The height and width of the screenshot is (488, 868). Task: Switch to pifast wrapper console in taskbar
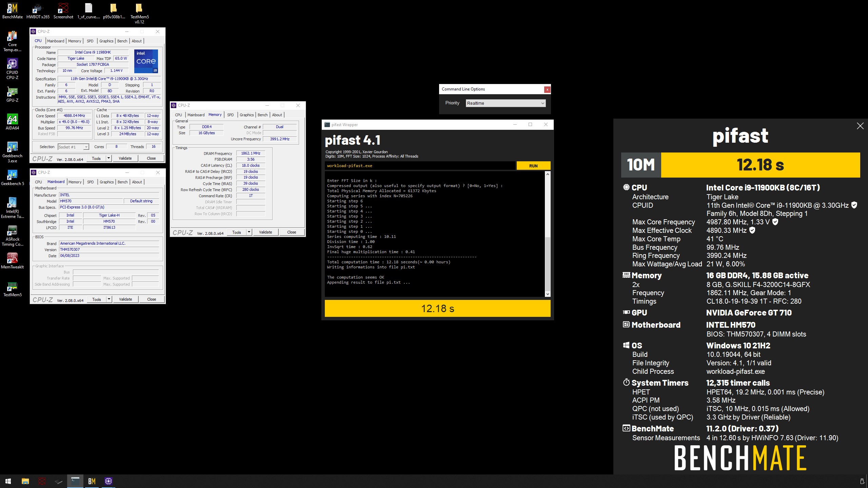click(75, 481)
